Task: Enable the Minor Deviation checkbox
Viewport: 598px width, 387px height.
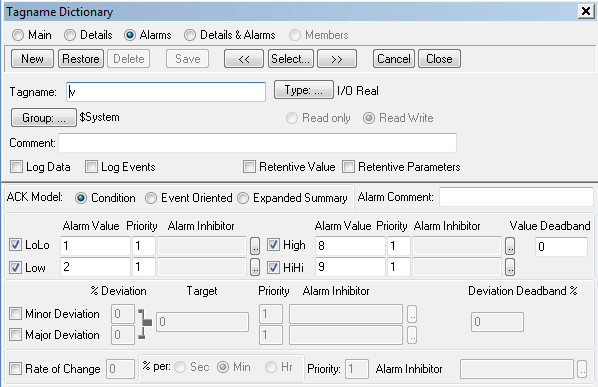Action: pos(15,314)
